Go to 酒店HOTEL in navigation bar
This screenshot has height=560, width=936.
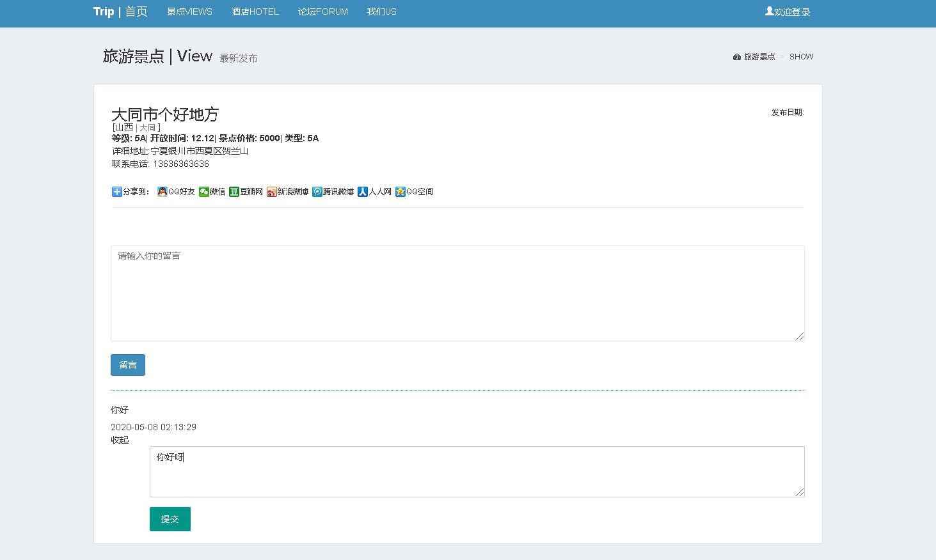click(255, 12)
